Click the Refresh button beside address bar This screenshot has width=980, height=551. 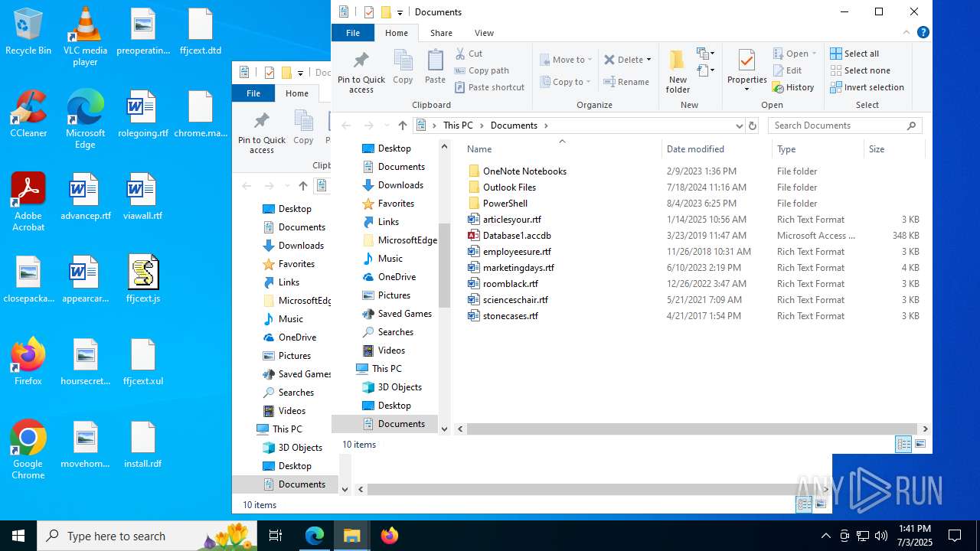(752, 126)
